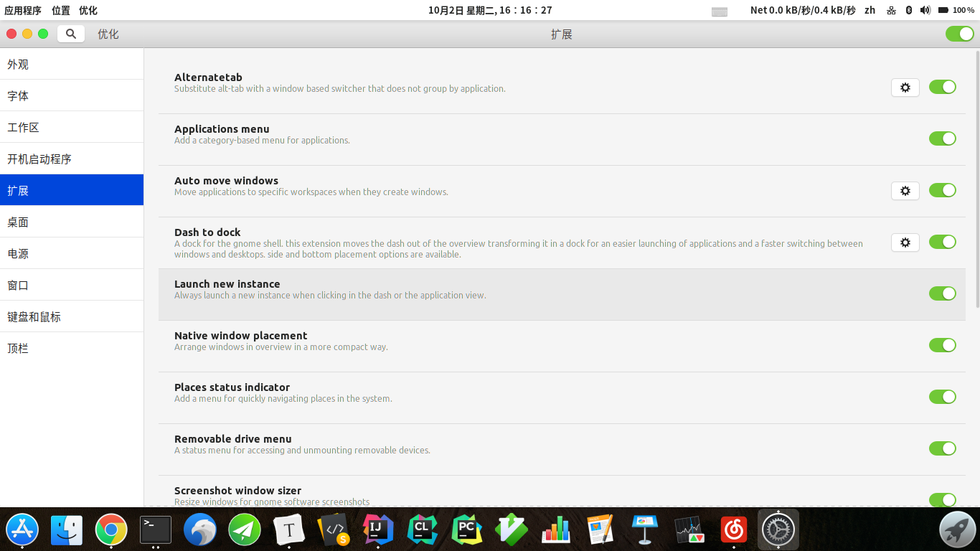Open the green V Vim icon

512,530
